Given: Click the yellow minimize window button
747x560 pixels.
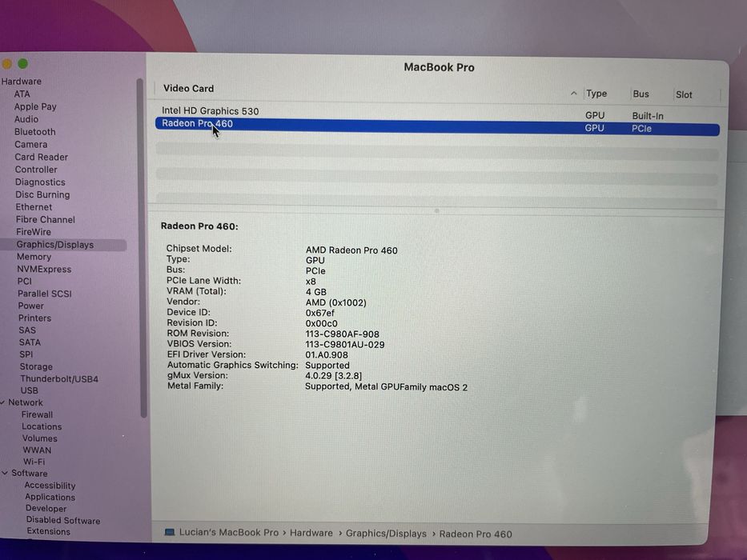Looking at the screenshot, I should 6,63.
